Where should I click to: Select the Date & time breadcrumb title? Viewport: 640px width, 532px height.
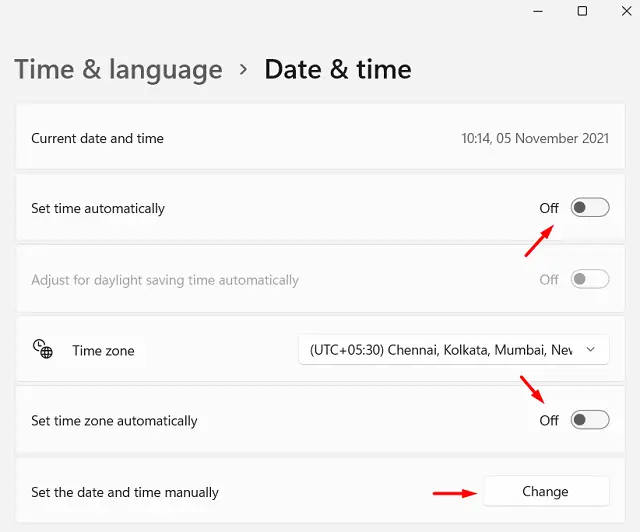pyautogui.click(x=338, y=69)
